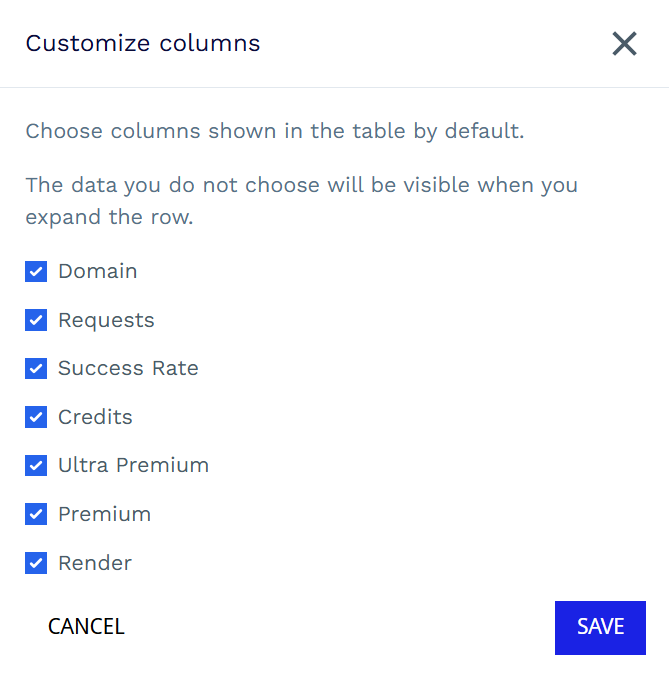This screenshot has height=678, width=669.
Task: Turn off the Render checkbox
Action: (36, 563)
